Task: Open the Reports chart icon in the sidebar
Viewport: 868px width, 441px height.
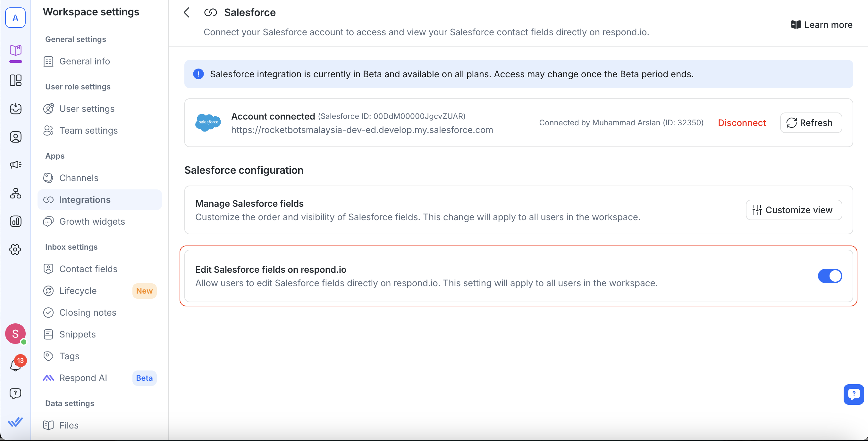Action: (15, 221)
